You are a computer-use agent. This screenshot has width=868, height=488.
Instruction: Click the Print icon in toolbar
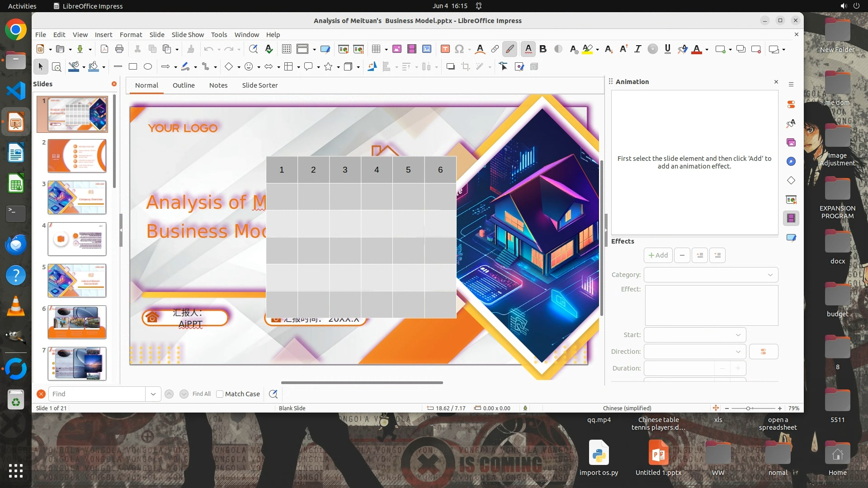click(x=119, y=49)
